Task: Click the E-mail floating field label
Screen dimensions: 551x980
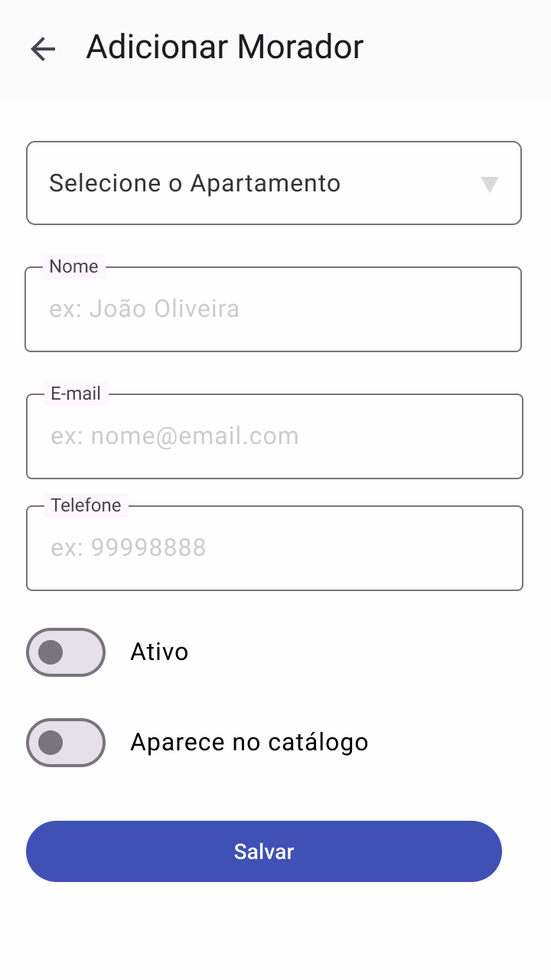Action: pyautogui.click(x=76, y=394)
